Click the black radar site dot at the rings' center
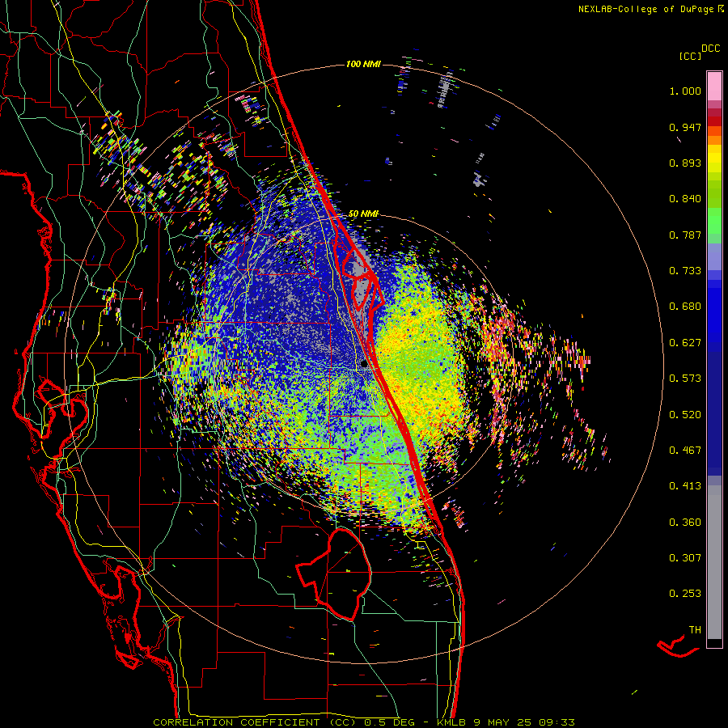Image resolution: width=728 pixels, height=728 pixels. [364, 364]
